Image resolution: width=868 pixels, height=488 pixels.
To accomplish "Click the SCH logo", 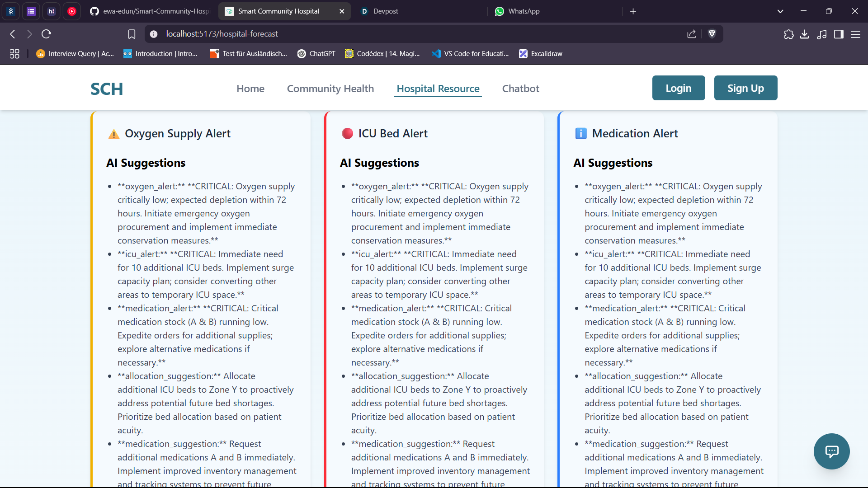I will click(107, 89).
